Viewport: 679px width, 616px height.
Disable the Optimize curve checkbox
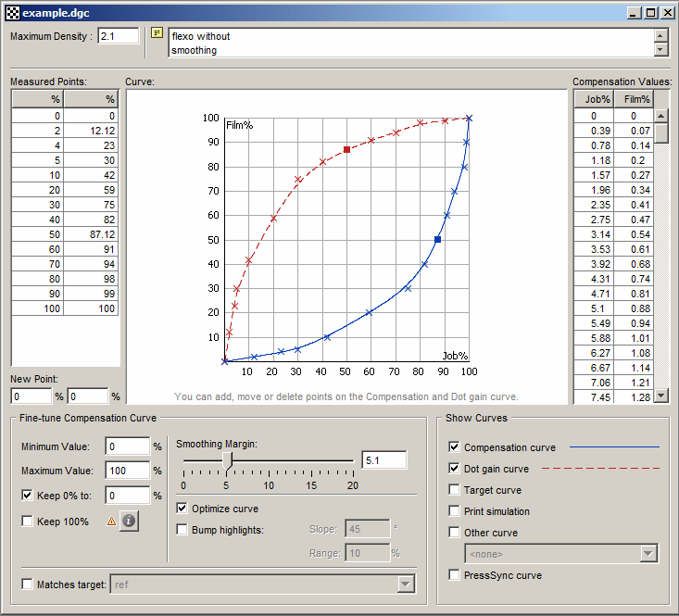tap(182, 508)
